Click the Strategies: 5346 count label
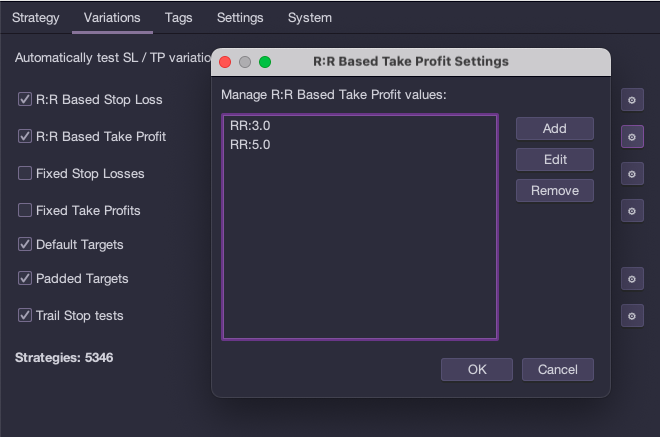This screenshot has height=437, width=660. (x=64, y=358)
